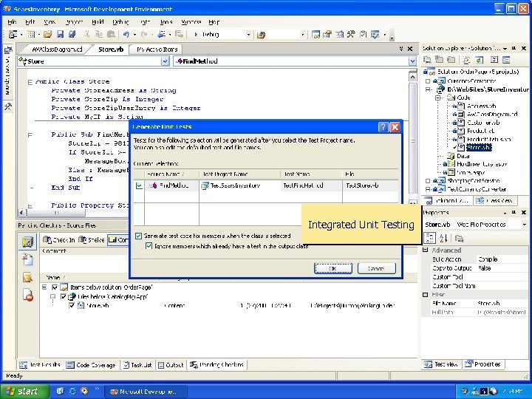Viewport: 532px width, 399px height.
Task: Click the Check-in Notes icon in Pending Checkins sidebar
Action: click(28, 277)
